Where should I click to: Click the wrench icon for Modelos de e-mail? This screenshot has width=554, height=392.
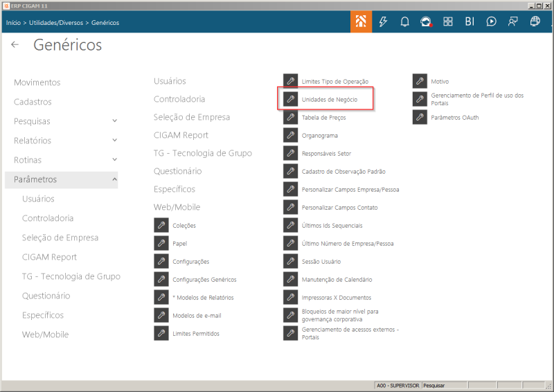point(161,315)
